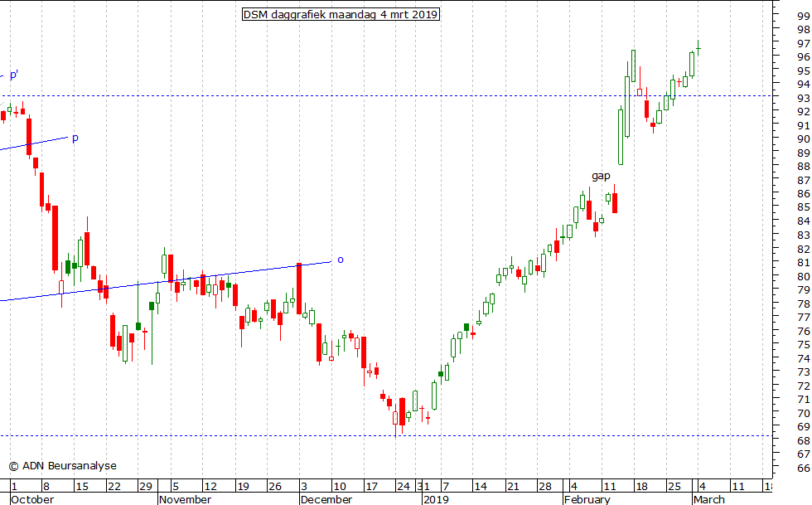Select the '15' date label in October
The image size is (812, 505).
pyautogui.click(x=82, y=486)
